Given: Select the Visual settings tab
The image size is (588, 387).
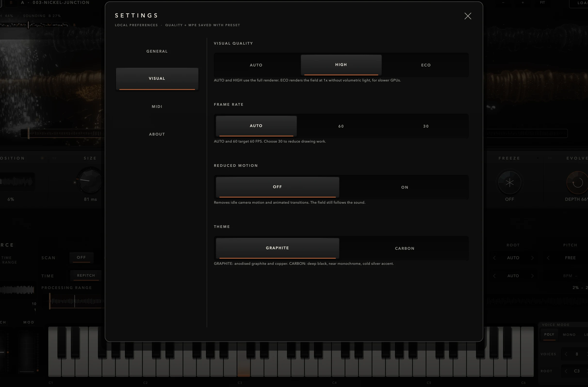Looking at the screenshot, I should [157, 79].
